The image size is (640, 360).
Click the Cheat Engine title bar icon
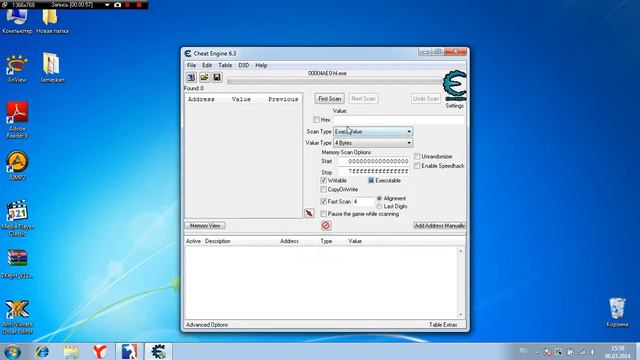click(x=188, y=53)
